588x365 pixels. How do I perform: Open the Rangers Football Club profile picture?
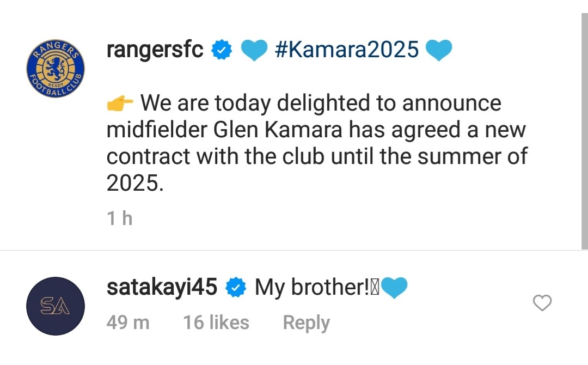click(x=56, y=69)
